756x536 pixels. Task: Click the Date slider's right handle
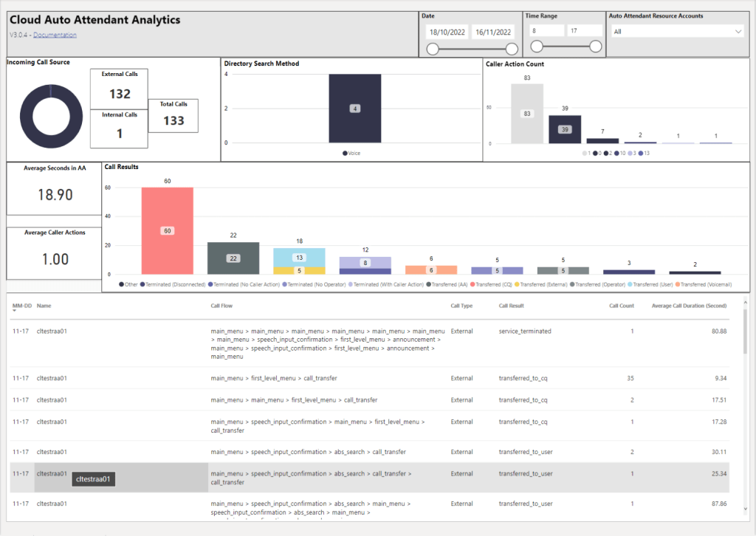click(x=511, y=49)
